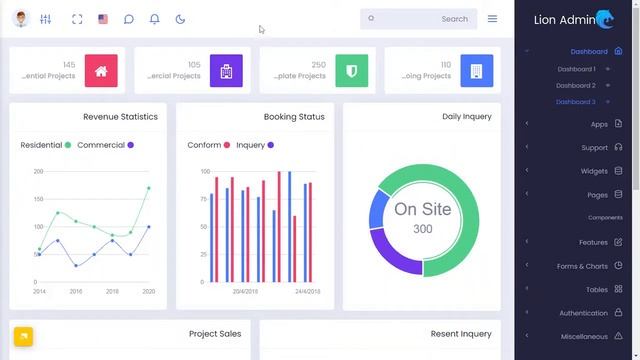Click the Forms & Charts pie icon

click(x=618, y=265)
